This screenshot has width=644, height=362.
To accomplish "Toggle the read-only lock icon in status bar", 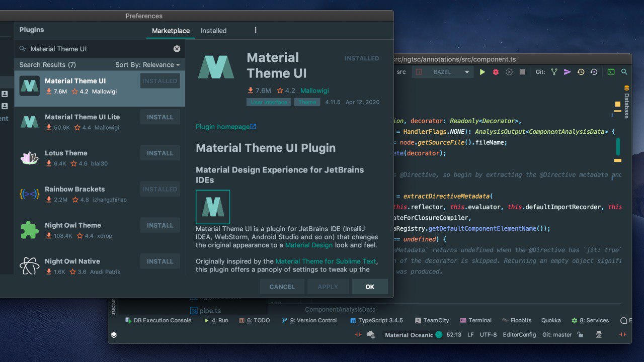I will [x=580, y=335].
